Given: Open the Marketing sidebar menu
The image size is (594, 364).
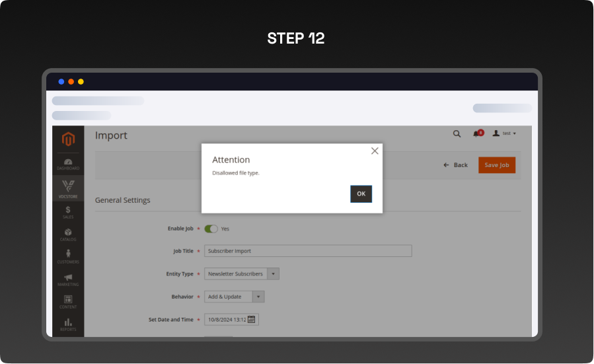Looking at the screenshot, I should (x=68, y=279).
